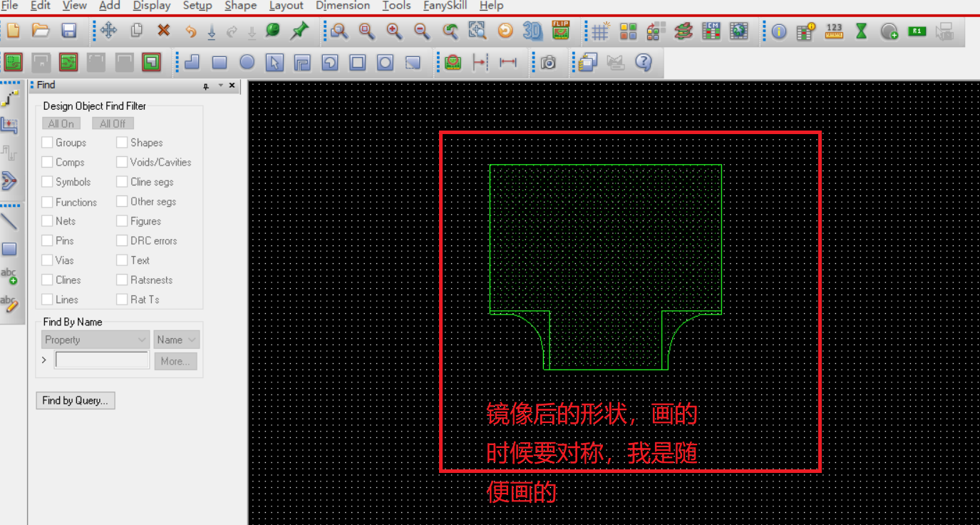Click the Find by Query... button

pos(75,400)
